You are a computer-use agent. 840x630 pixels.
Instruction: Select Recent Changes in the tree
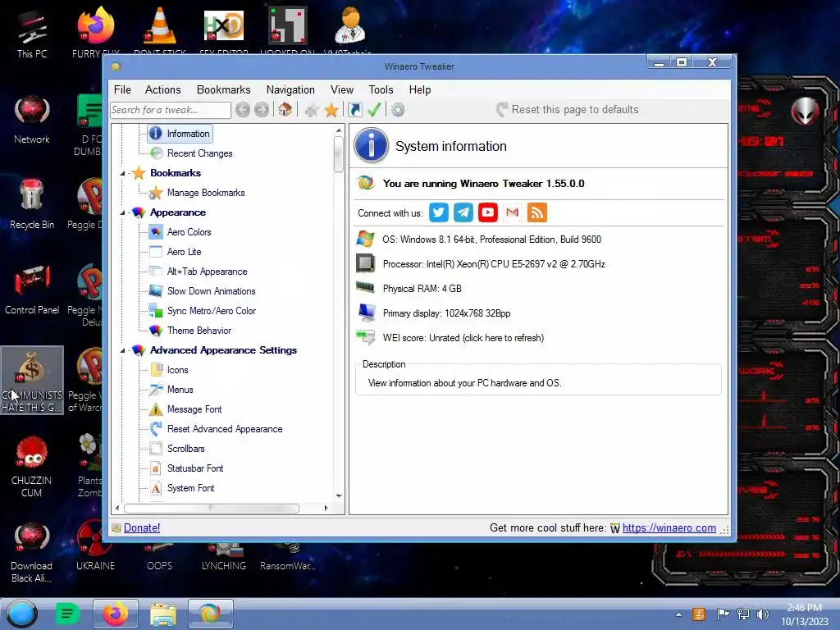tap(199, 153)
